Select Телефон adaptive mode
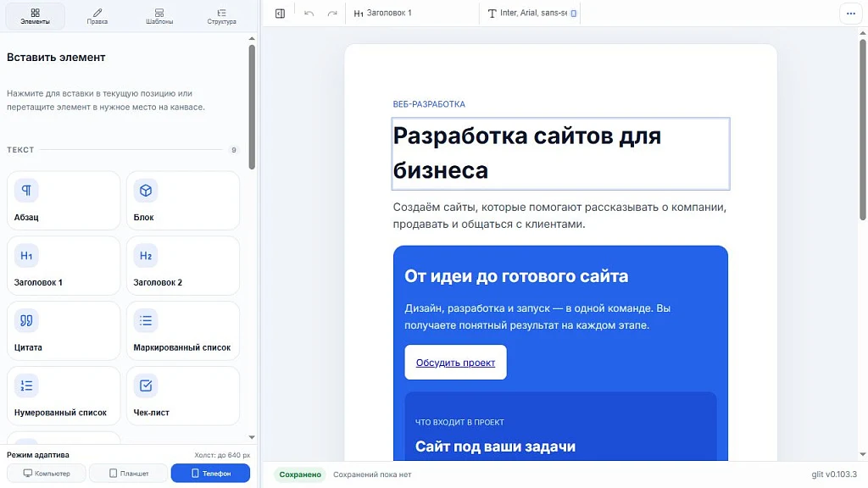The image size is (868, 488). [210, 474]
